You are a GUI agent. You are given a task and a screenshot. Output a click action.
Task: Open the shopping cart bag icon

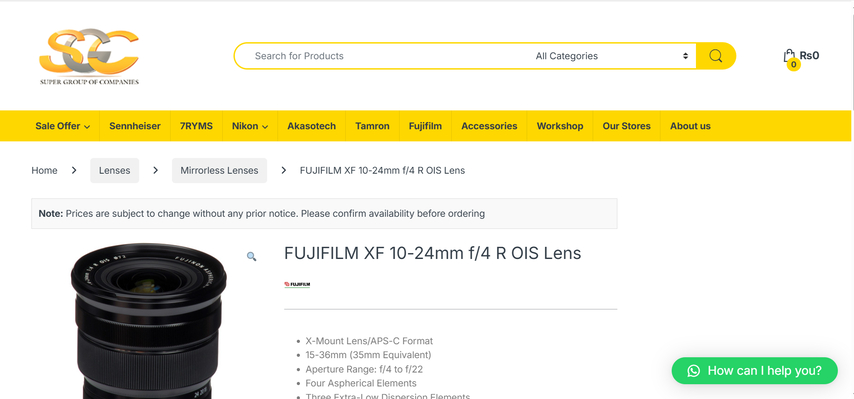789,56
